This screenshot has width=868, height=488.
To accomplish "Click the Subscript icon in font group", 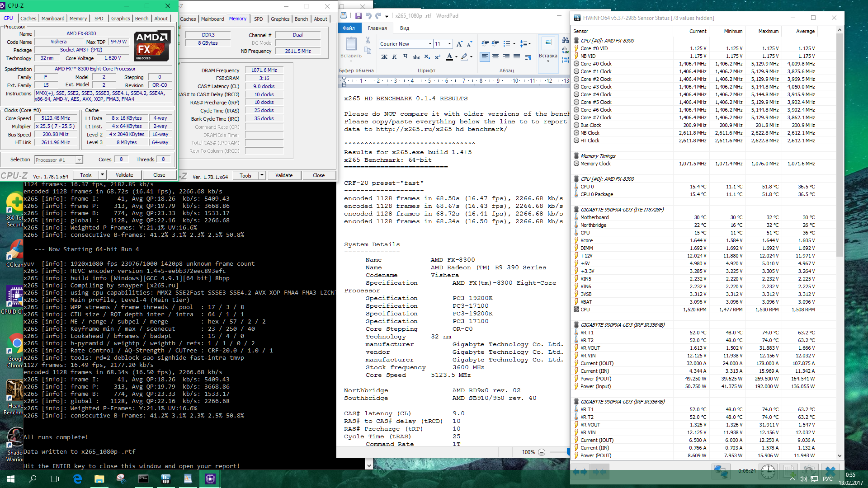I will [x=427, y=57].
